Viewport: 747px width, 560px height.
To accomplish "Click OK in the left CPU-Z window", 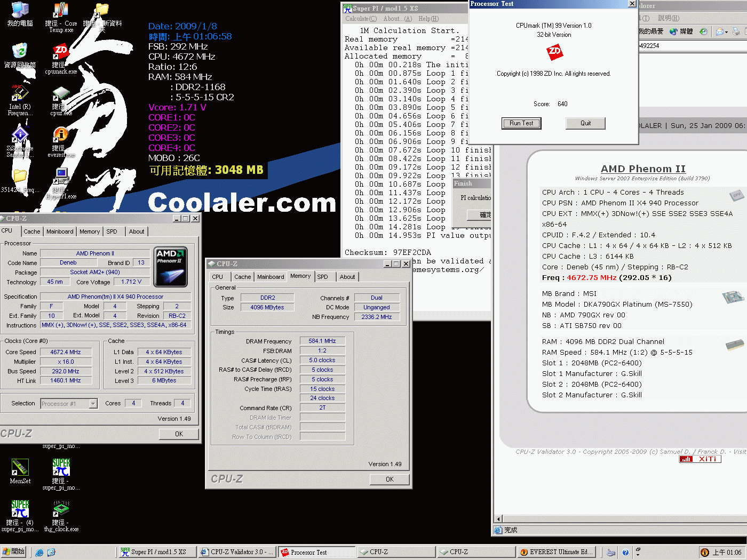I will click(179, 434).
